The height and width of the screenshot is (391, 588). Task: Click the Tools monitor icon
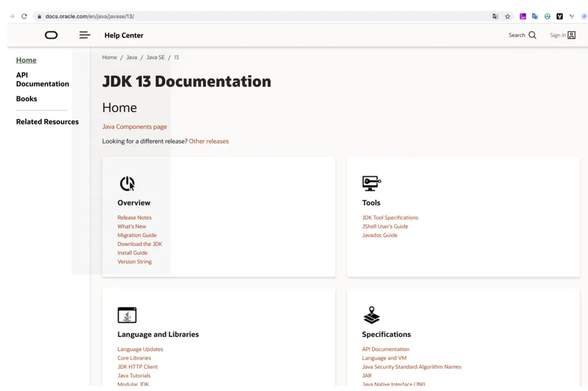(372, 184)
